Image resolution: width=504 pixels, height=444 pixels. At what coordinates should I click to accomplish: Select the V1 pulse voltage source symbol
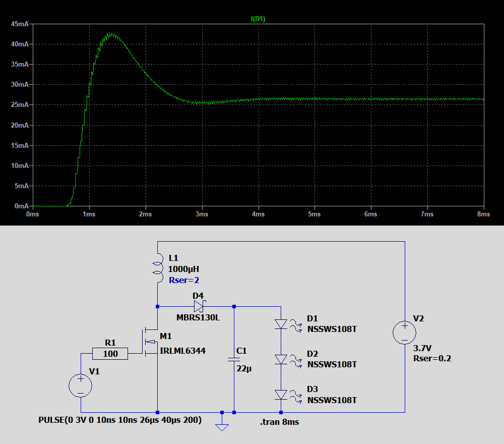pos(80,385)
